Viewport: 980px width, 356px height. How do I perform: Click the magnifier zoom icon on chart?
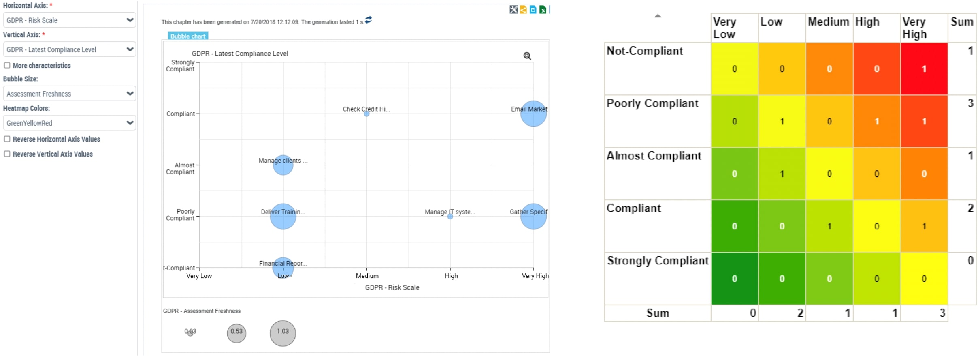[x=527, y=56]
